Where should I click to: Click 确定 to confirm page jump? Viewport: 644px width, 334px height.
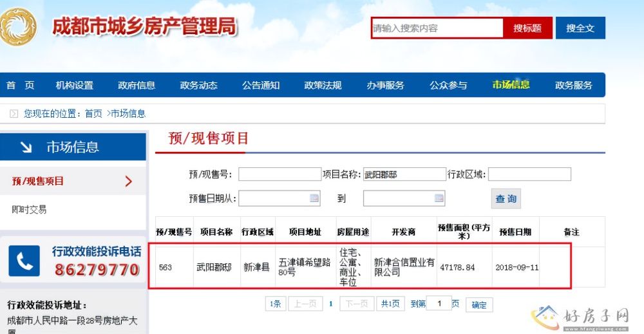point(479,305)
